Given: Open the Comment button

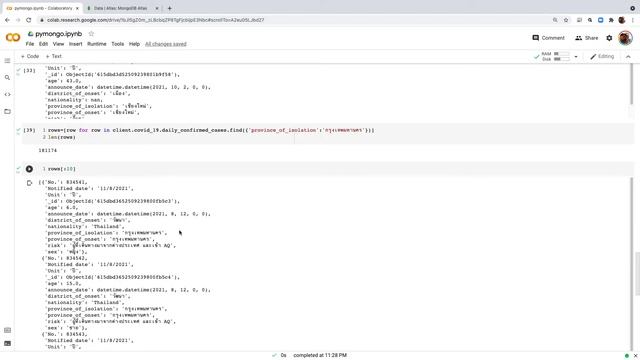Looking at the screenshot, I should point(548,38).
